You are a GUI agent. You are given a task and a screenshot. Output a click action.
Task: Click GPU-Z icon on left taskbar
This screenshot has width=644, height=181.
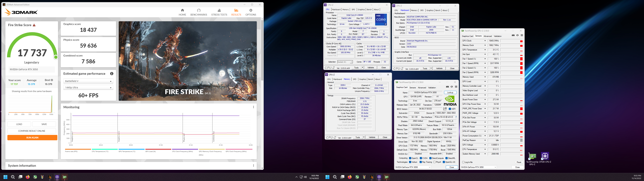point(65,177)
